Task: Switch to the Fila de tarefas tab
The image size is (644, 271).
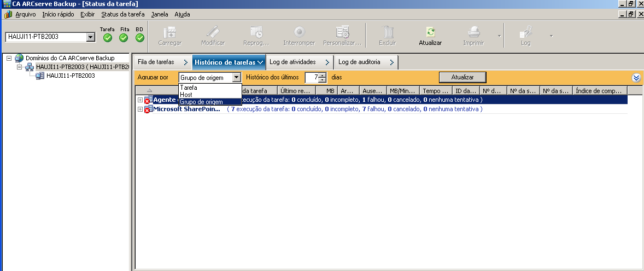Action: [x=162, y=62]
